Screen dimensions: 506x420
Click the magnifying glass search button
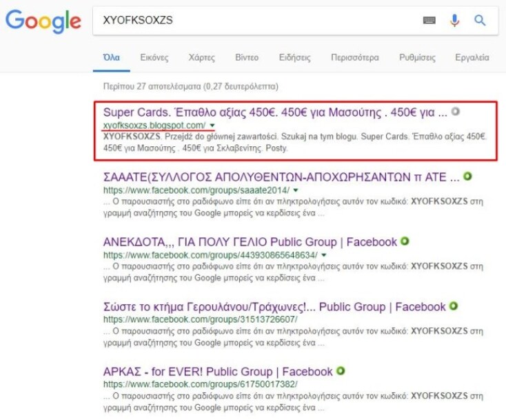tap(480, 21)
